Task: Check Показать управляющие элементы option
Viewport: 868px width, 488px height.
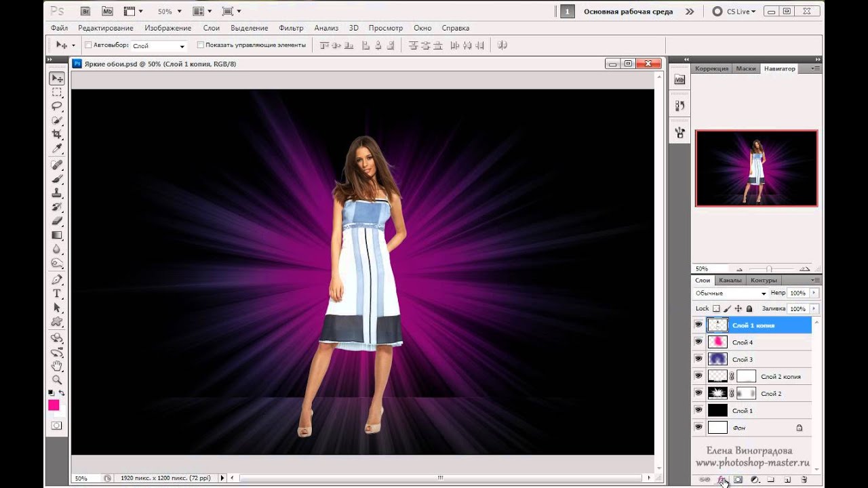Action: pyautogui.click(x=200, y=45)
